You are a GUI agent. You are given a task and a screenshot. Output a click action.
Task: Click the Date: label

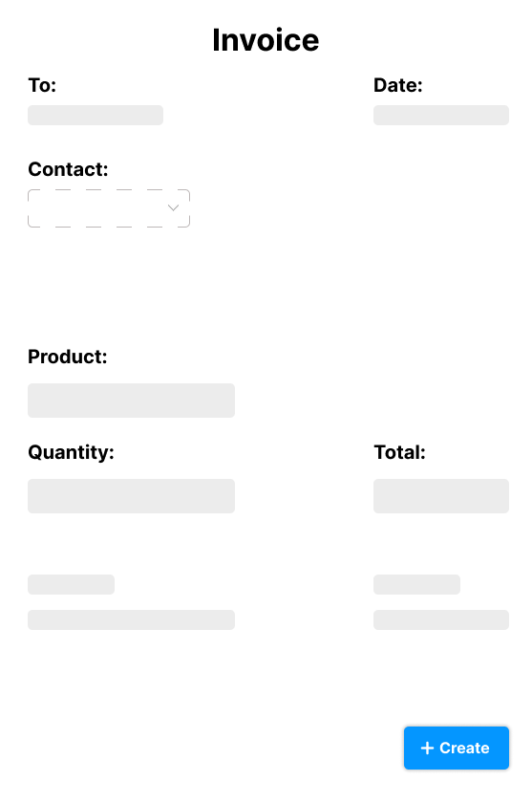398,85
